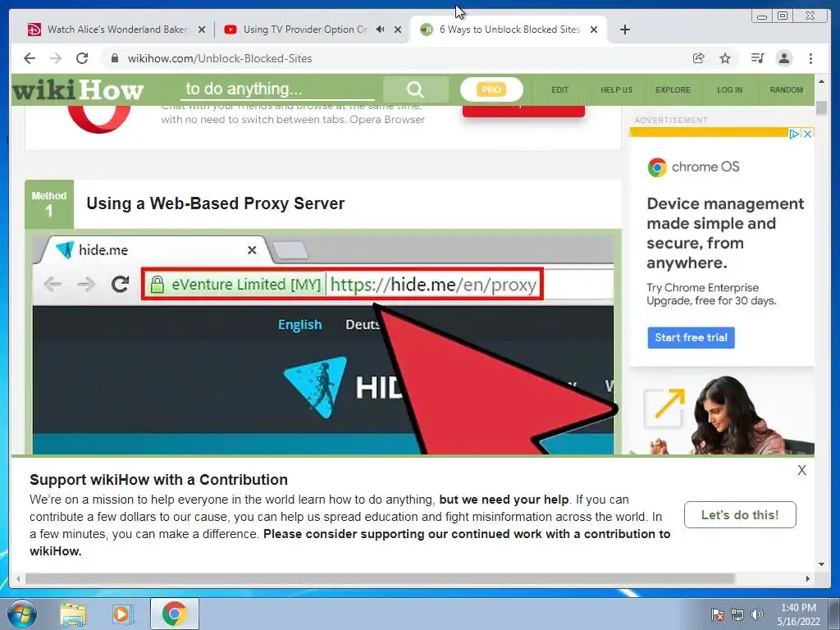Reload the wikiHow page

tap(82, 58)
